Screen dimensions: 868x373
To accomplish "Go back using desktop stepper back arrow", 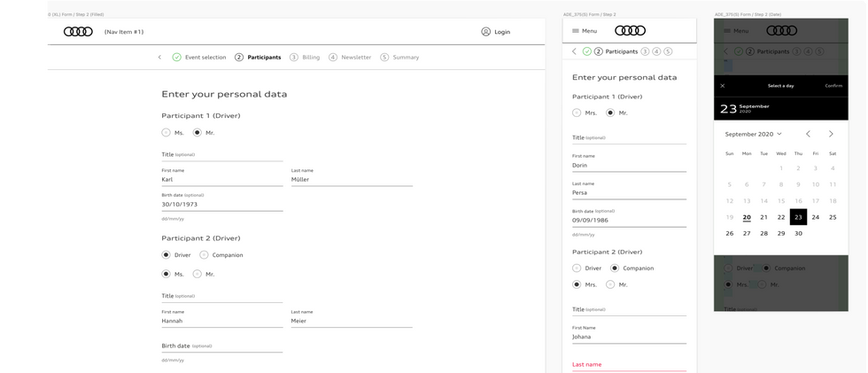I will click(x=159, y=57).
